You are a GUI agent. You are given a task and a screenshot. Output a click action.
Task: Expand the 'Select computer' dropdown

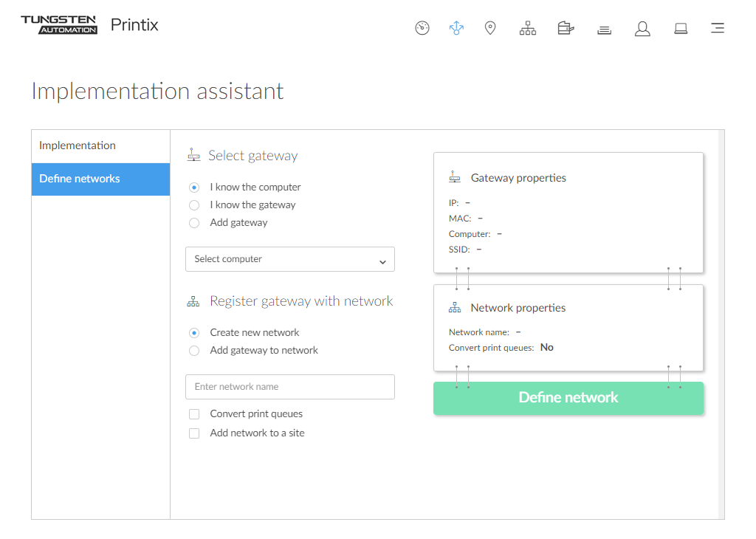click(x=289, y=259)
